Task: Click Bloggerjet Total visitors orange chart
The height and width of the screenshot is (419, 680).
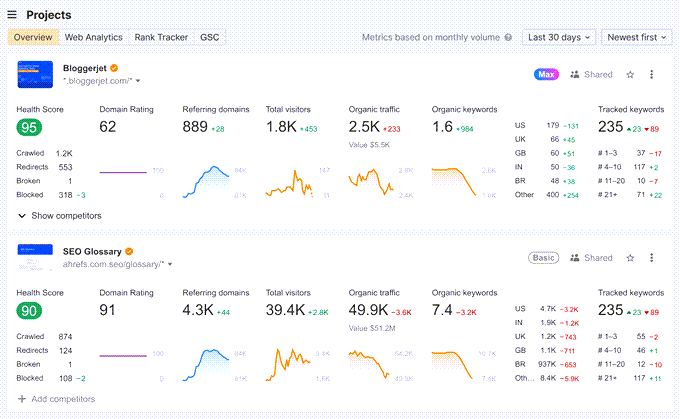Action: pos(289,183)
